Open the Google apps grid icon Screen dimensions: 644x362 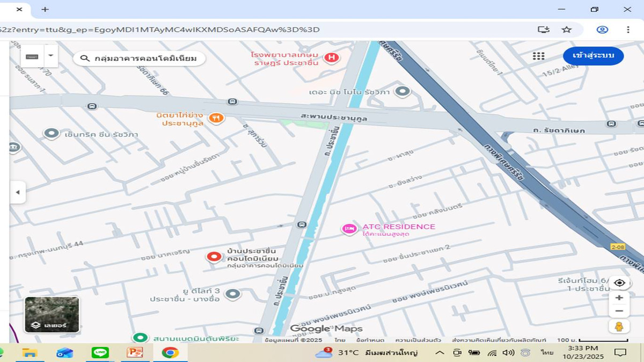coord(538,56)
